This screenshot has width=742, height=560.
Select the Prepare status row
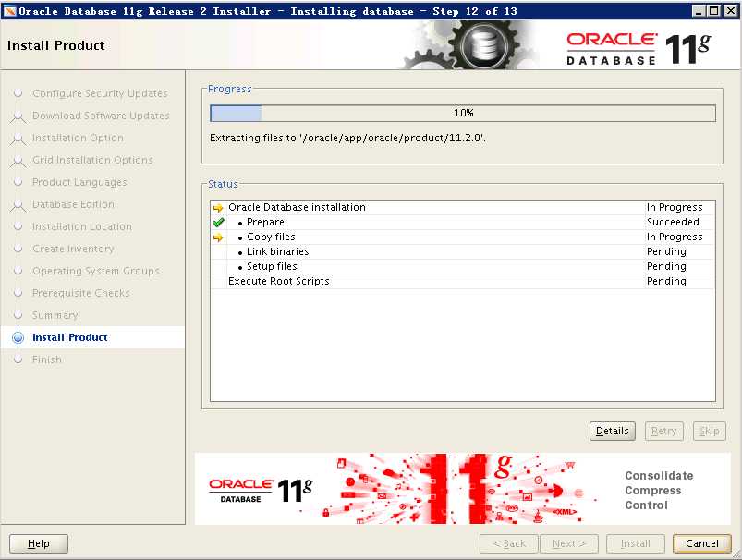[x=463, y=222]
